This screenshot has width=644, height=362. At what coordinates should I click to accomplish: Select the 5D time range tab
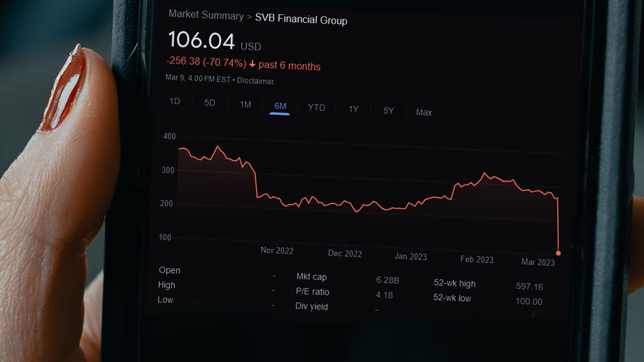point(209,102)
